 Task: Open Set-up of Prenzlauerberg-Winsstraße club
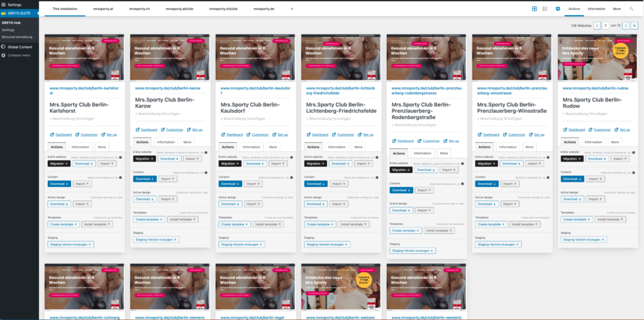[x=536, y=135]
